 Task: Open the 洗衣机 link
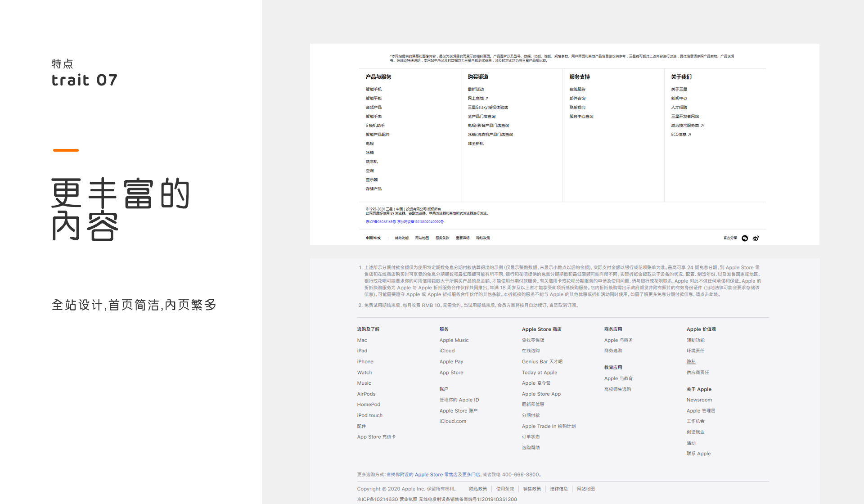tap(372, 162)
